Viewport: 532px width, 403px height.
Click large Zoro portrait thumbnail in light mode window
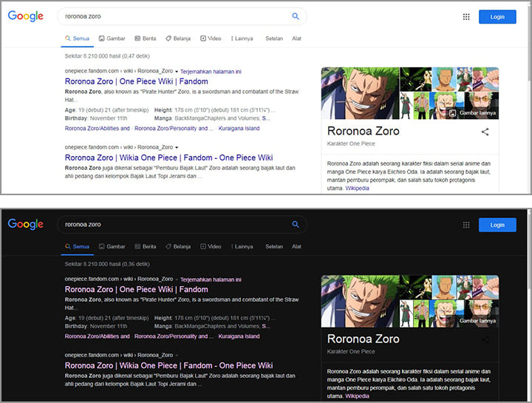[360, 93]
